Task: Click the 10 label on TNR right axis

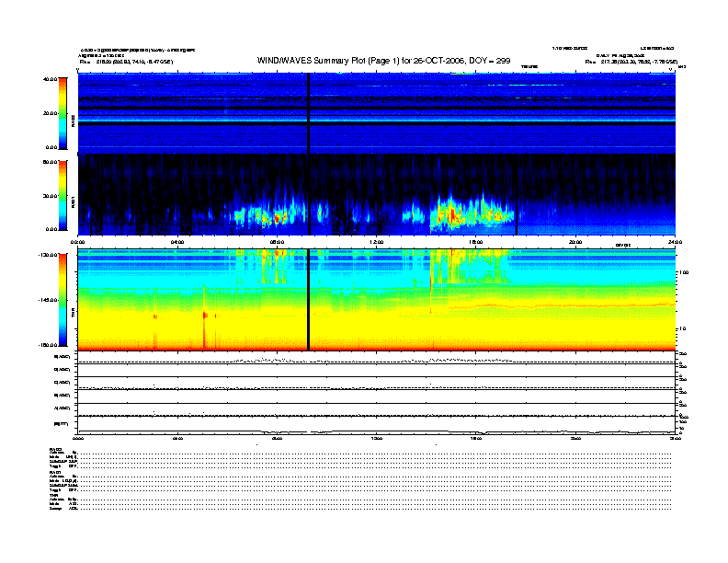Action: pos(682,329)
